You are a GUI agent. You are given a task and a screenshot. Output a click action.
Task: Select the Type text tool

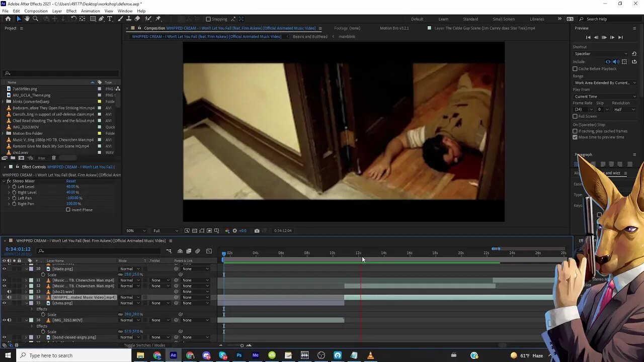point(110,19)
